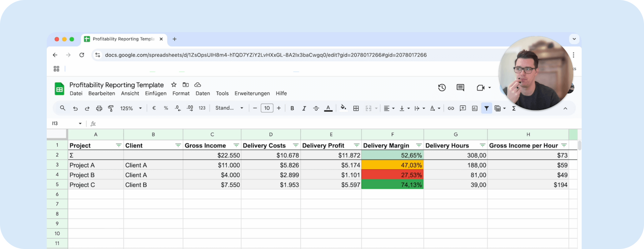Open the Datei menu
The width and height of the screenshot is (644, 249).
[76, 93]
